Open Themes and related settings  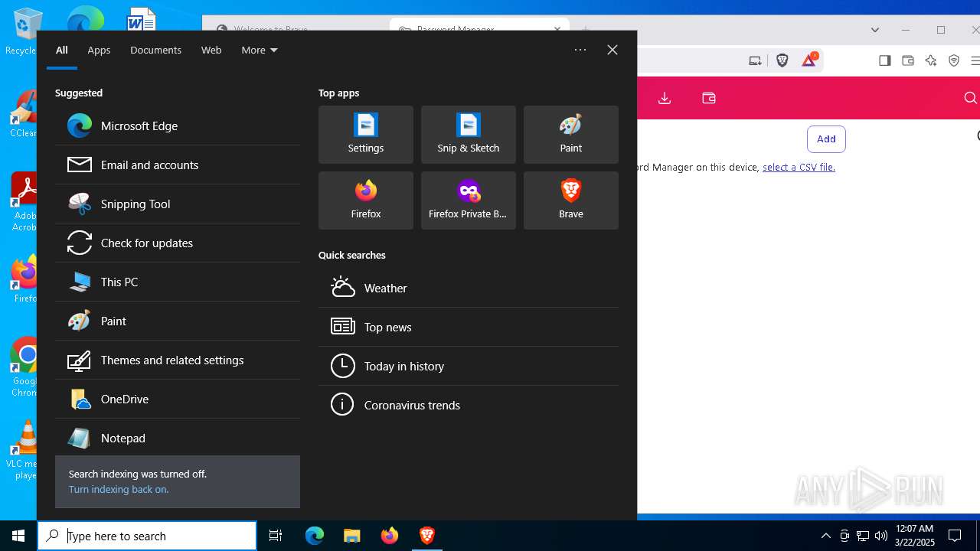pyautogui.click(x=178, y=360)
